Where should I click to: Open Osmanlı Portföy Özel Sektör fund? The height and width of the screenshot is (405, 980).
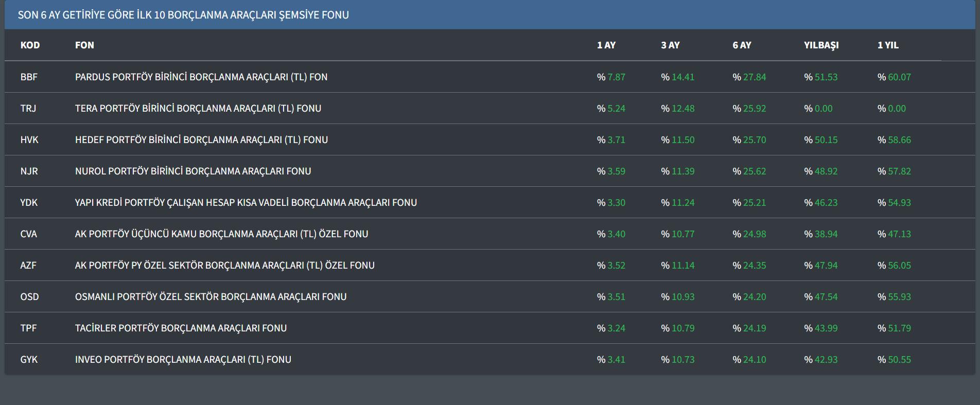tap(211, 297)
